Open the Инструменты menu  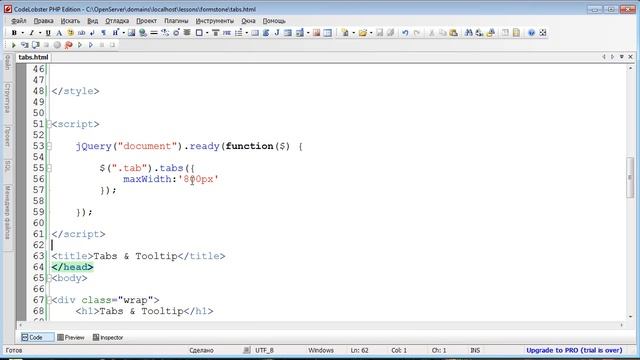[x=215, y=21]
